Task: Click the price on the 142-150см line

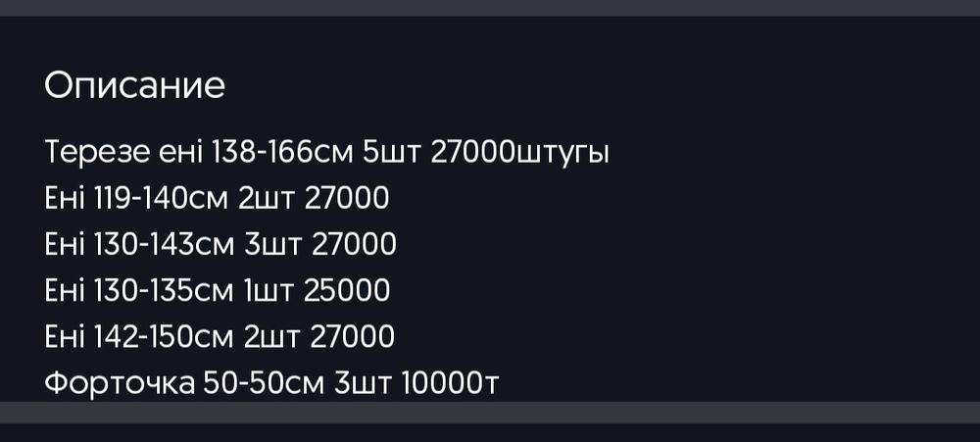Action: click(353, 337)
